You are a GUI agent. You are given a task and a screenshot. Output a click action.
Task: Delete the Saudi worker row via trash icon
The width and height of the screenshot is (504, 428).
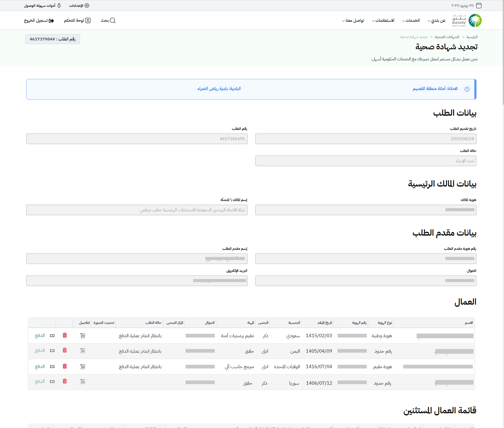pos(65,335)
